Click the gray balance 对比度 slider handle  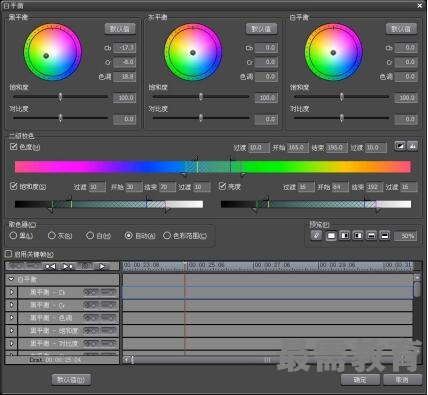(x=201, y=118)
